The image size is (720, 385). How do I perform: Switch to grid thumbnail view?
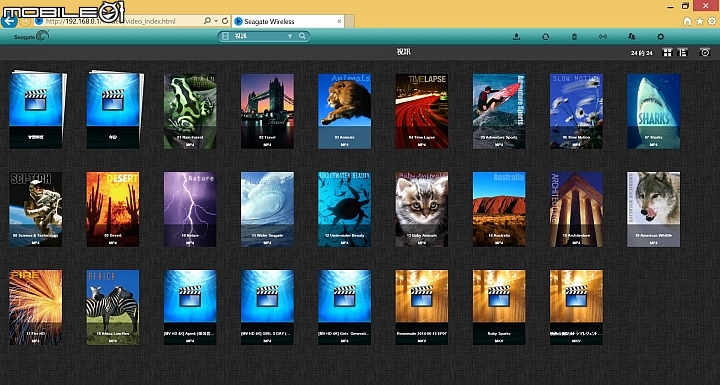click(668, 52)
